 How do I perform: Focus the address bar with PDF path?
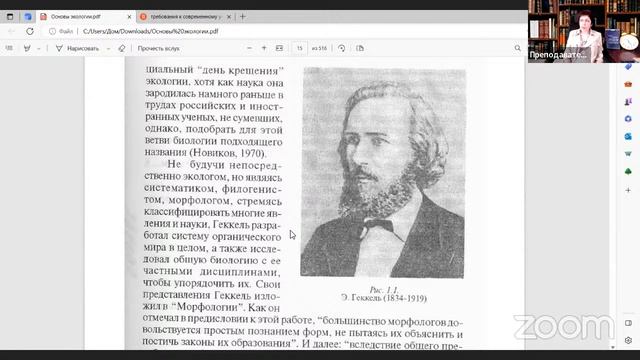click(x=150, y=31)
